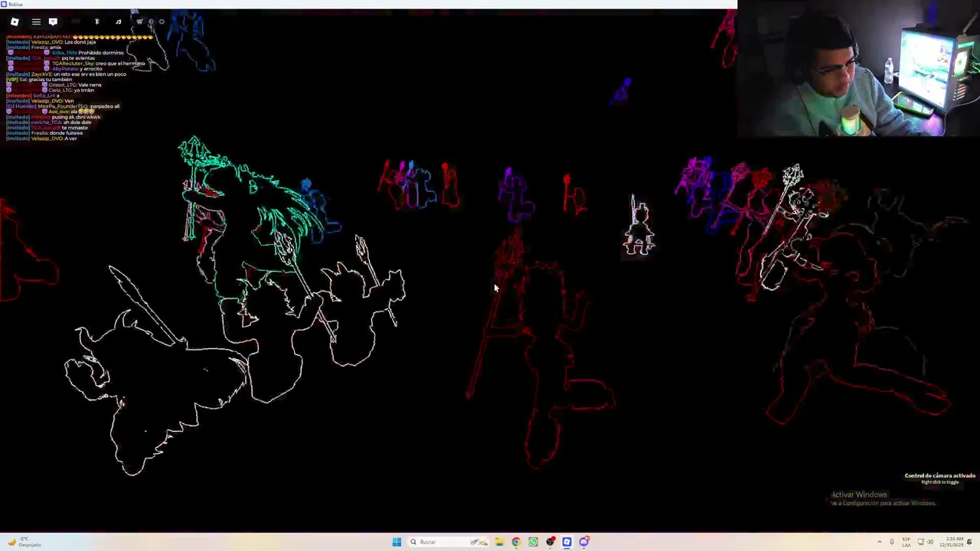The height and width of the screenshot is (551, 980).
Task: Open the hamburger list menu icon
Action: point(36,21)
